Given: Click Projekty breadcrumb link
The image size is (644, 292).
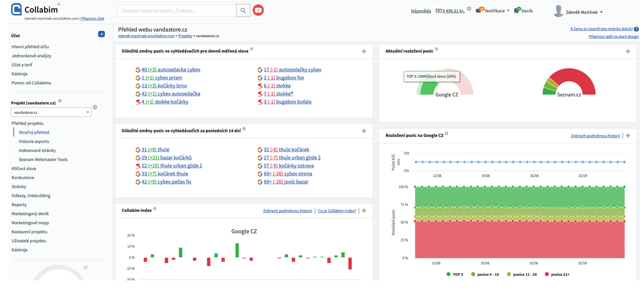Looking at the screenshot, I should coord(185,36).
